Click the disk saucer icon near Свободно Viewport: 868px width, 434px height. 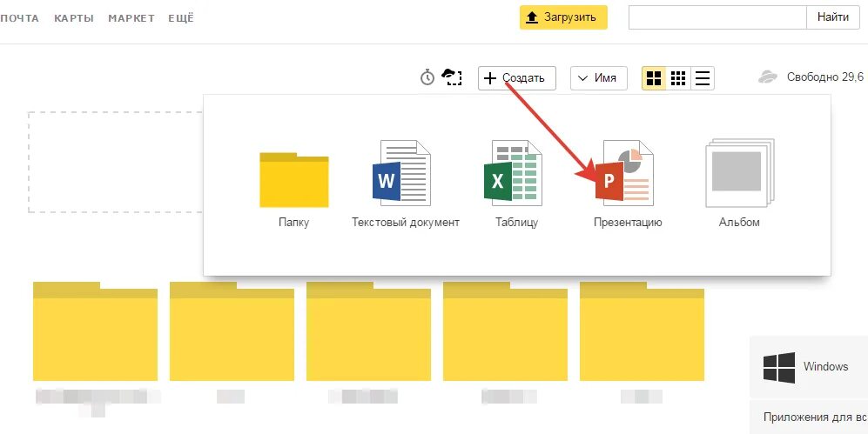tap(768, 77)
